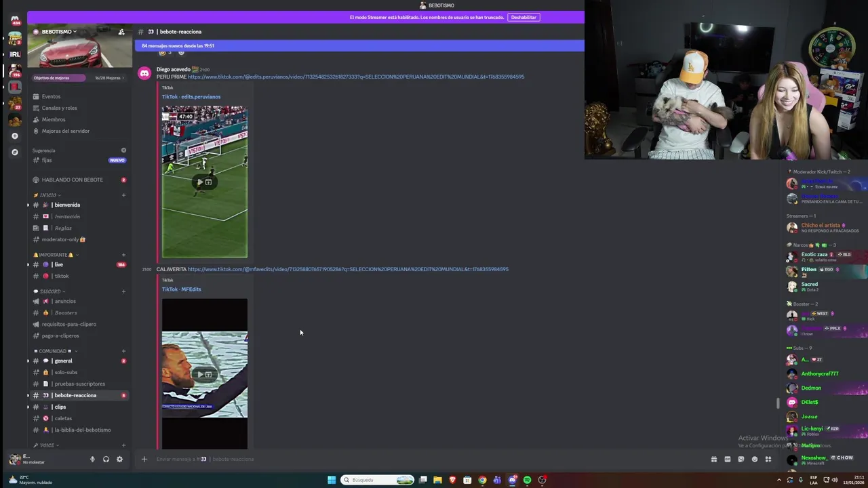This screenshot has height=488, width=868.
Task: Collapse the IMPORTANTE category
Action: tap(56, 255)
